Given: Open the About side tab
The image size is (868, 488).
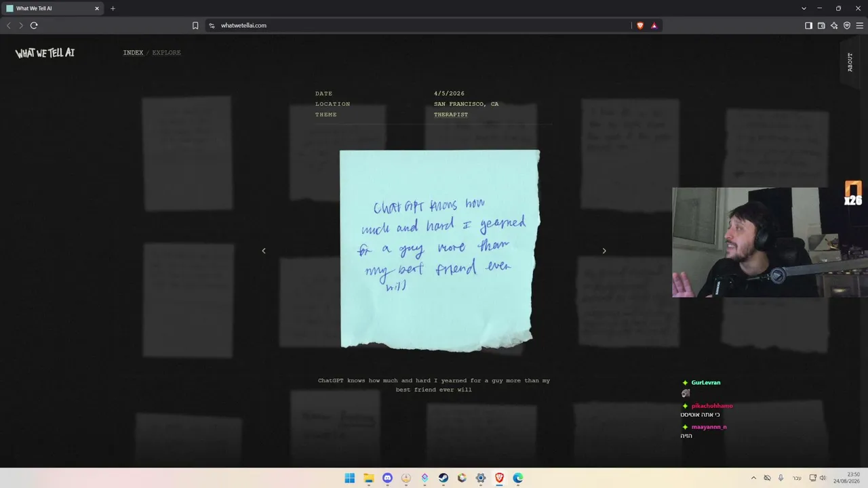Looking at the screenshot, I should click(x=850, y=62).
